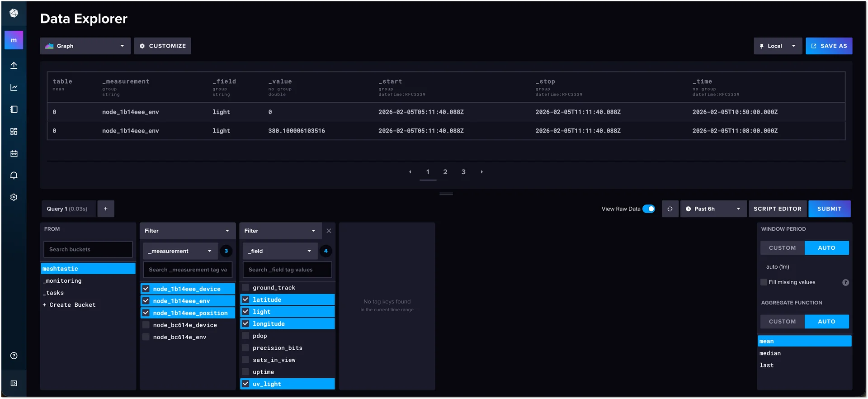Image resolution: width=868 pixels, height=399 pixels.
Task: Check the ground_track field
Action: 245,288
